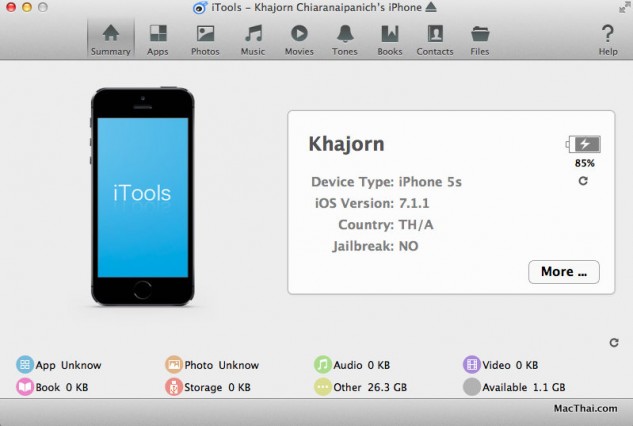
Task: Switch to the Photos section
Action: [205, 40]
